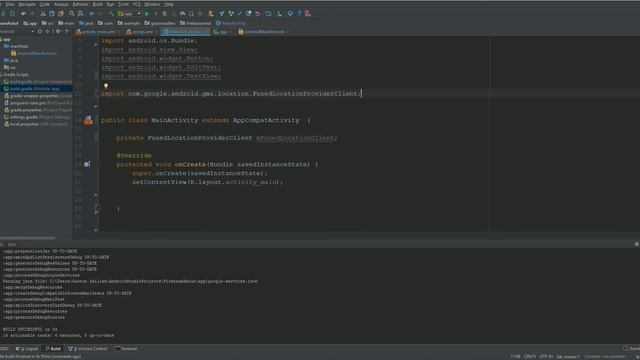Viewport: 640px width, 360px height.
Task: Select settings.gradle in project tree
Action: 36,117
